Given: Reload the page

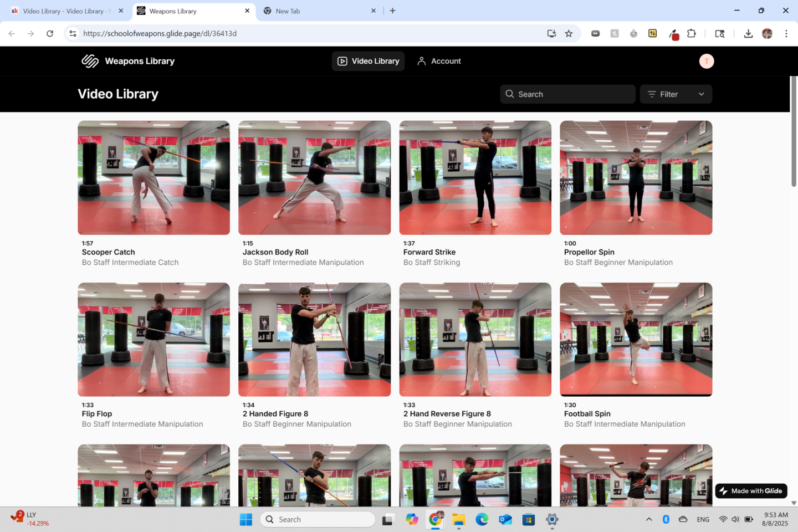Looking at the screenshot, I should [50, 34].
